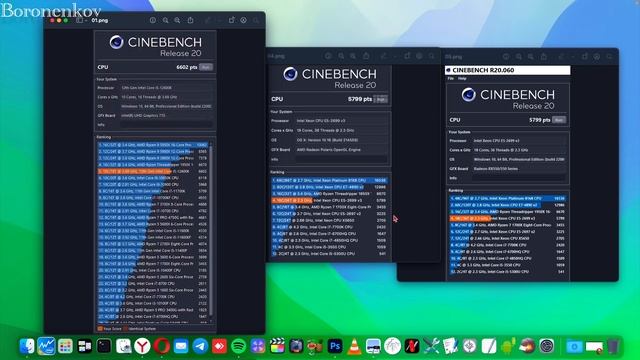Launch Opera browser from the dock
The height and width of the screenshot is (360, 640).
tap(162, 346)
